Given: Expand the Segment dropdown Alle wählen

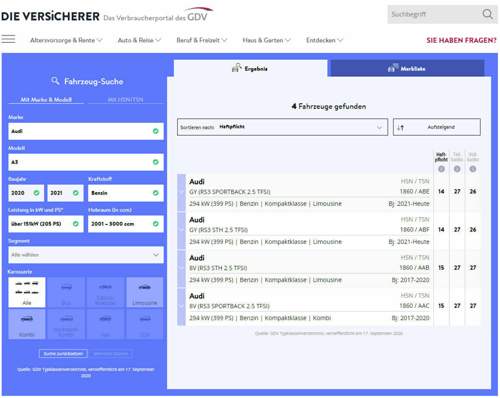Looking at the screenshot, I should pos(86,255).
